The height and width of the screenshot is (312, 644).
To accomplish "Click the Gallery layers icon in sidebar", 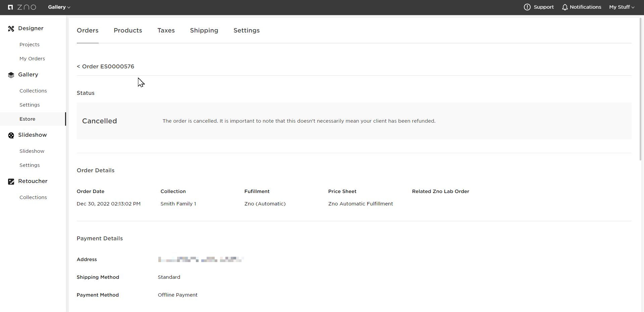I will [11, 75].
